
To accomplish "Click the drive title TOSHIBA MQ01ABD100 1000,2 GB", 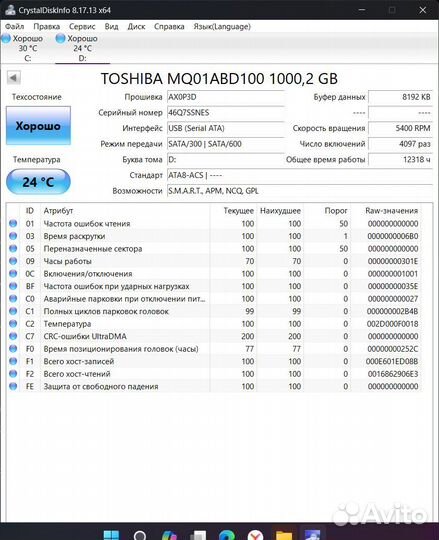I will coord(219,79).
